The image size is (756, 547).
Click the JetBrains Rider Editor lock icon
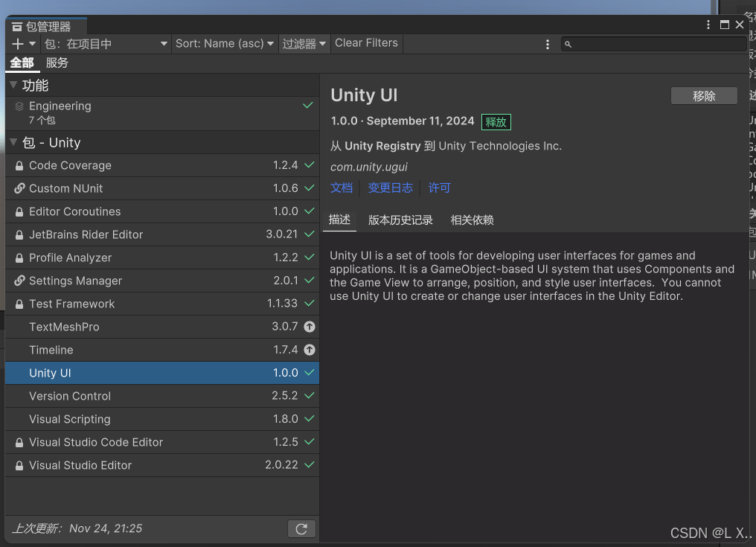point(19,235)
